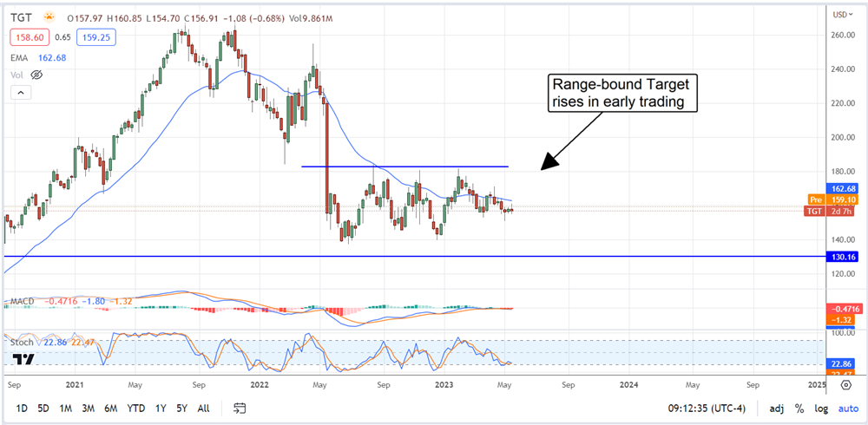Toggle adj price adjustment

click(x=777, y=409)
